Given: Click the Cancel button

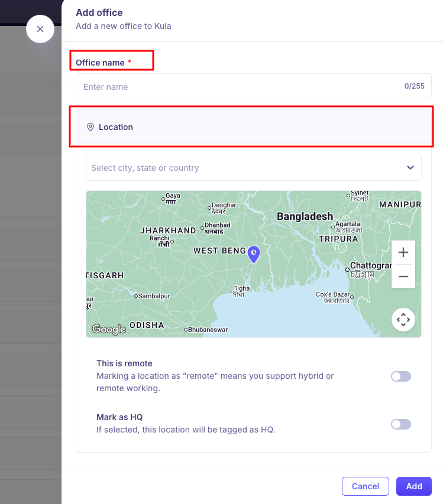Looking at the screenshot, I should pyautogui.click(x=365, y=486).
